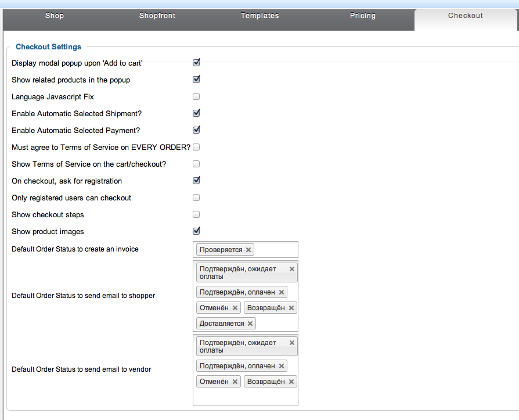Open the Pricing tab

tap(363, 16)
